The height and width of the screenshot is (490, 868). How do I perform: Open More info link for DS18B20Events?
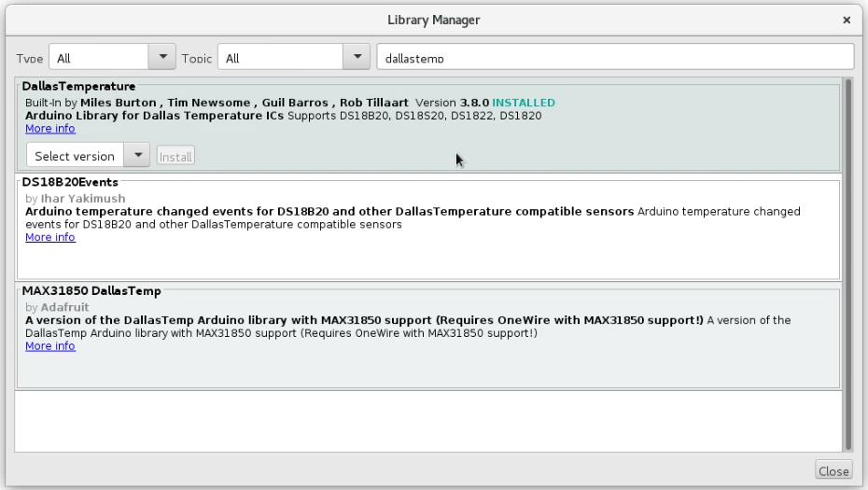pyautogui.click(x=50, y=237)
